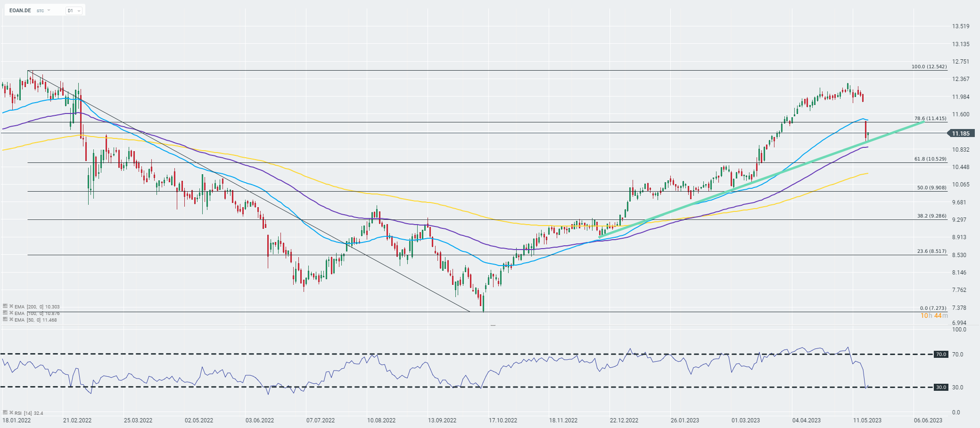Remove the EMA 100 indicator

click(x=11, y=313)
